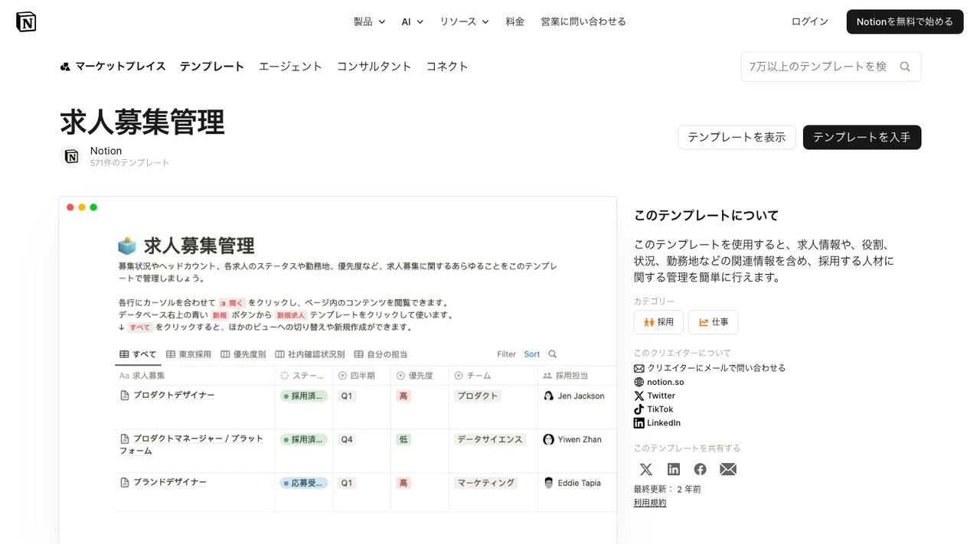The image size is (980, 544).
Task: Go to マーケットプレイス home
Action: [x=113, y=67]
